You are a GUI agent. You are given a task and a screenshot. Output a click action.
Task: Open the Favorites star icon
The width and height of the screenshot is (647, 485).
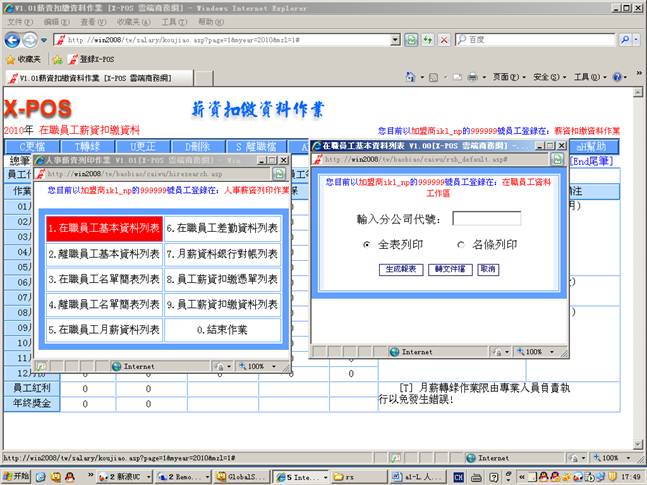click(x=11, y=59)
